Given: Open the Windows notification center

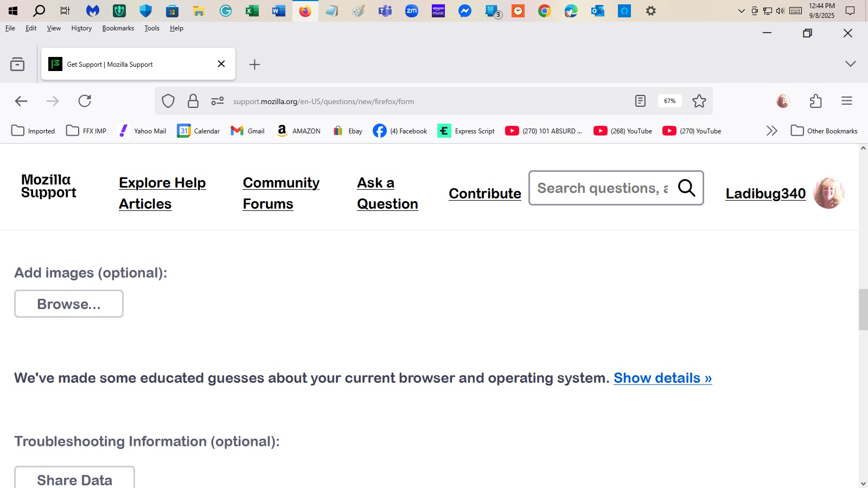Looking at the screenshot, I should (850, 11).
